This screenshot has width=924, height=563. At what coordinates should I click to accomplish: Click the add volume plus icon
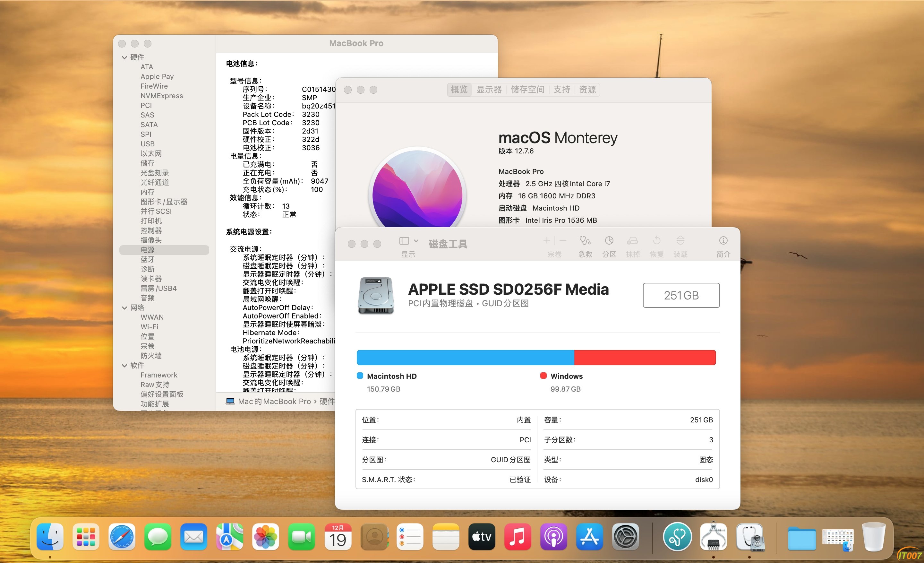(x=547, y=240)
